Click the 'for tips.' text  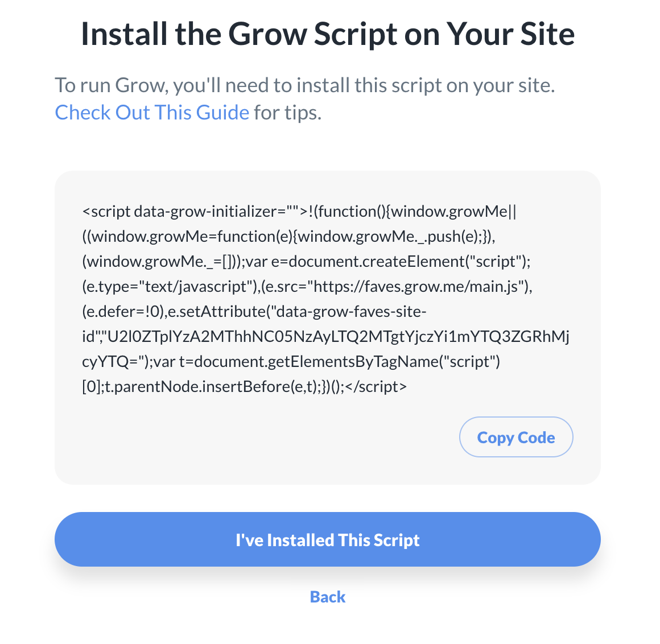(287, 113)
